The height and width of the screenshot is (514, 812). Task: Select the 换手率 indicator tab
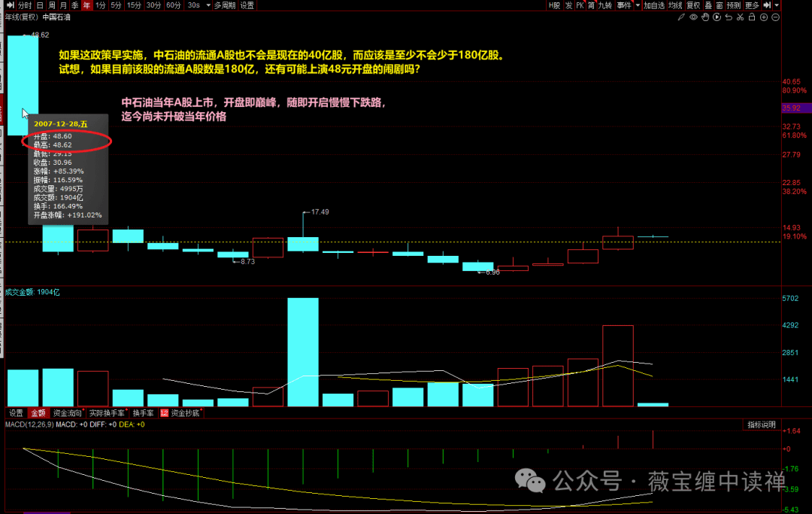[143, 413]
